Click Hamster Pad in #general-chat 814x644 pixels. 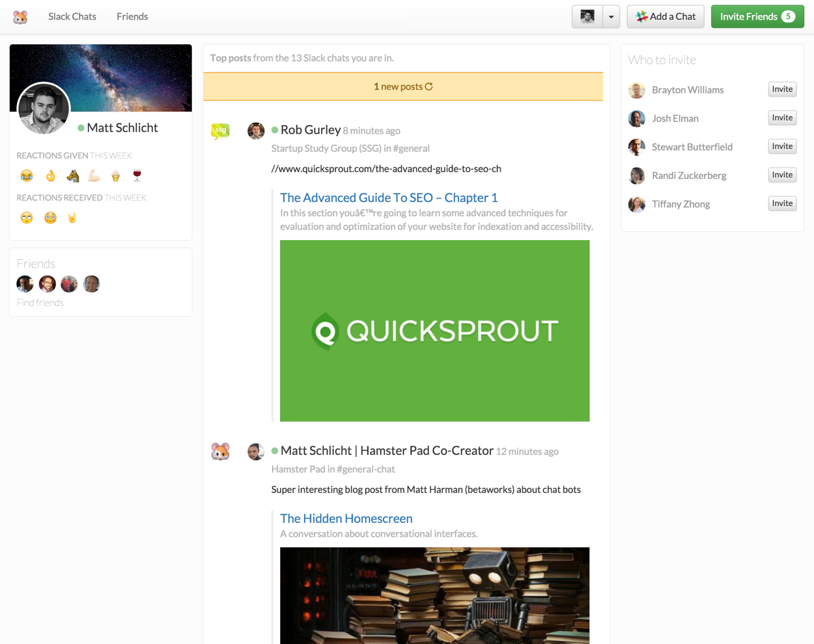point(333,469)
